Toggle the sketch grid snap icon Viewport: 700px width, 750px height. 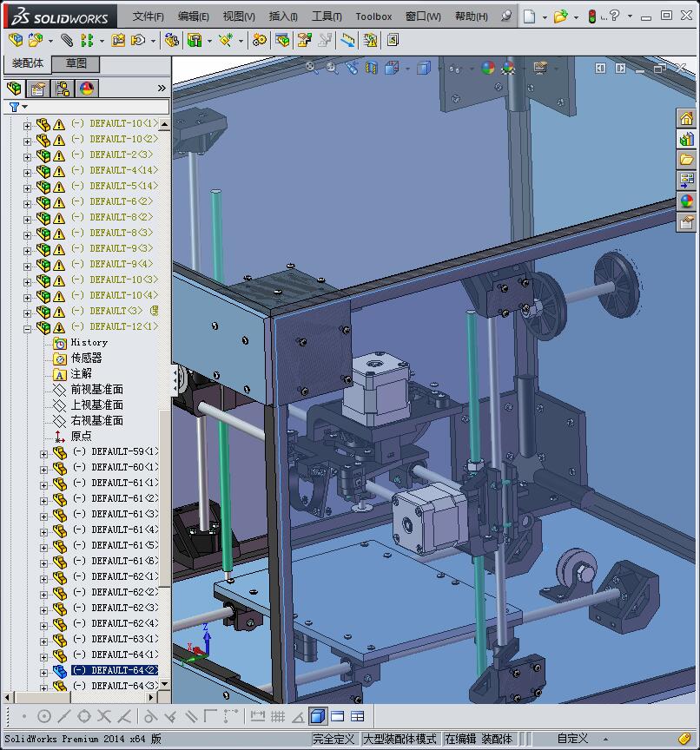point(278,716)
